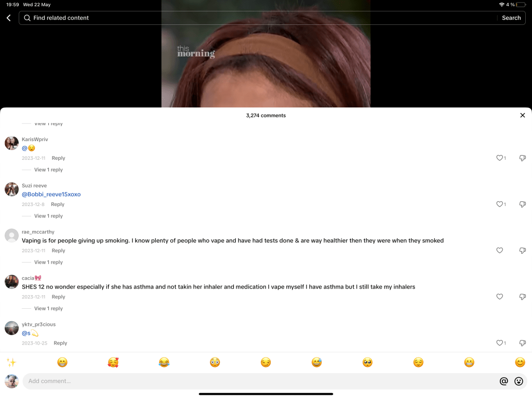
Task: Expand the reply under rae_mccarthy's comment
Action: tap(48, 263)
